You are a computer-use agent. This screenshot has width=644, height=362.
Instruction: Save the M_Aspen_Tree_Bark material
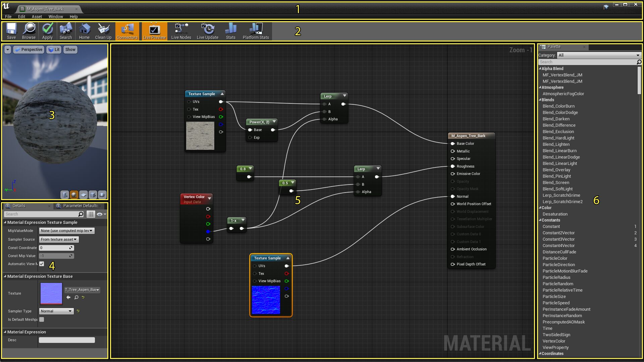pos(11,31)
